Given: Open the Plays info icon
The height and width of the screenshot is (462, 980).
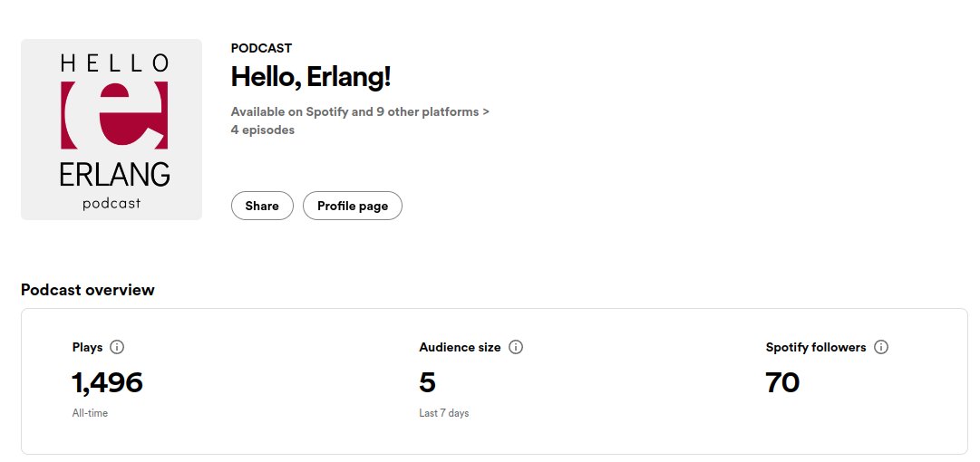Looking at the screenshot, I should click(x=117, y=347).
